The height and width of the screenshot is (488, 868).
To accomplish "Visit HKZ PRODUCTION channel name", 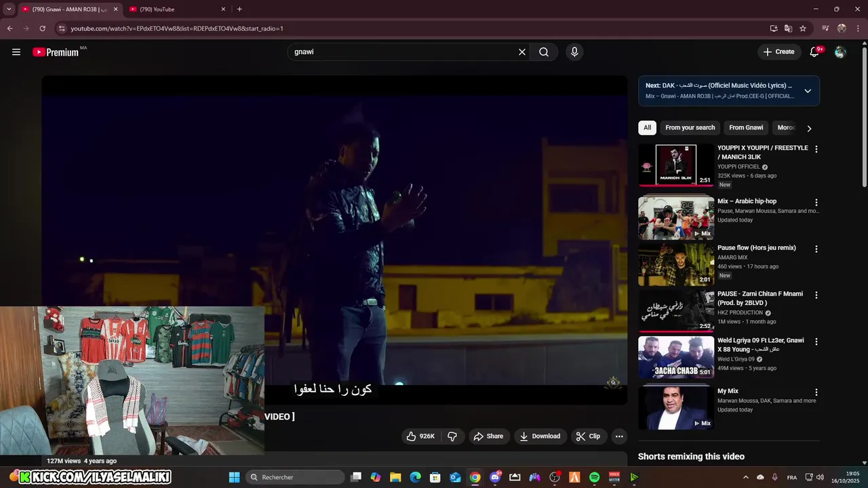I will 740,313.
